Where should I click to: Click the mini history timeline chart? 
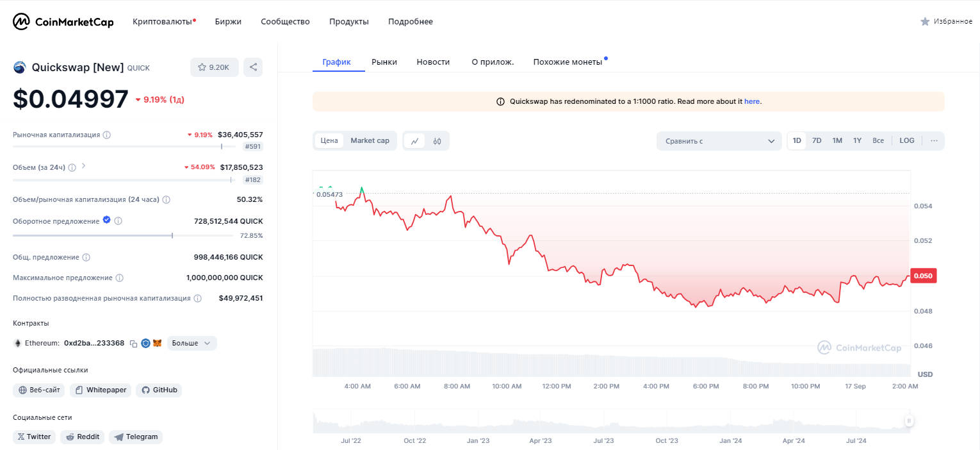612,422
